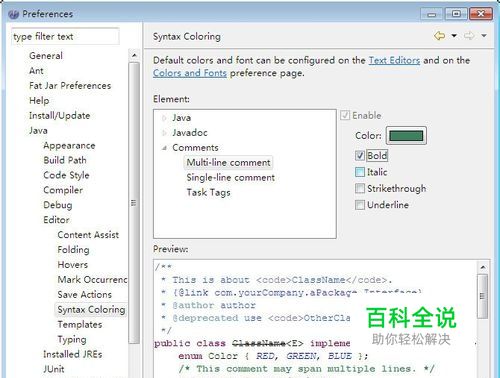Maximize the Preferences window
The image size is (500, 378).
coord(456,14)
